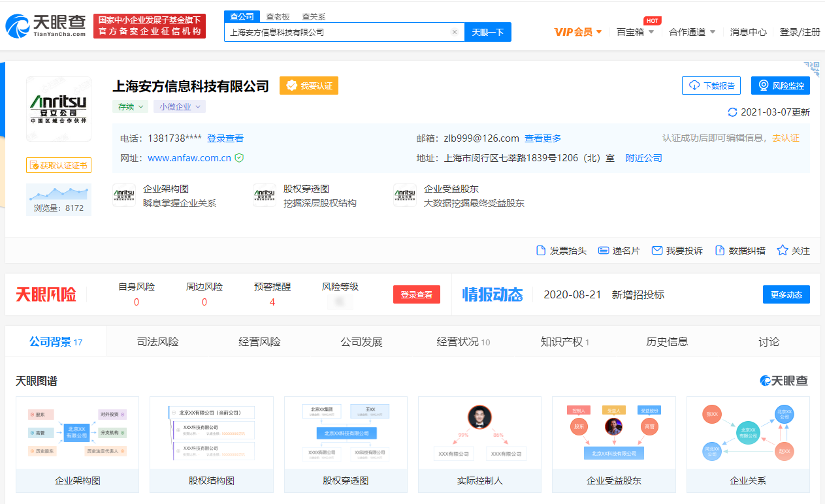Viewport: 825px width, 504px height.
Task: Open the 股权穿透图 thumbnail card under 天眼图谱
Action: click(x=346, y=445)
